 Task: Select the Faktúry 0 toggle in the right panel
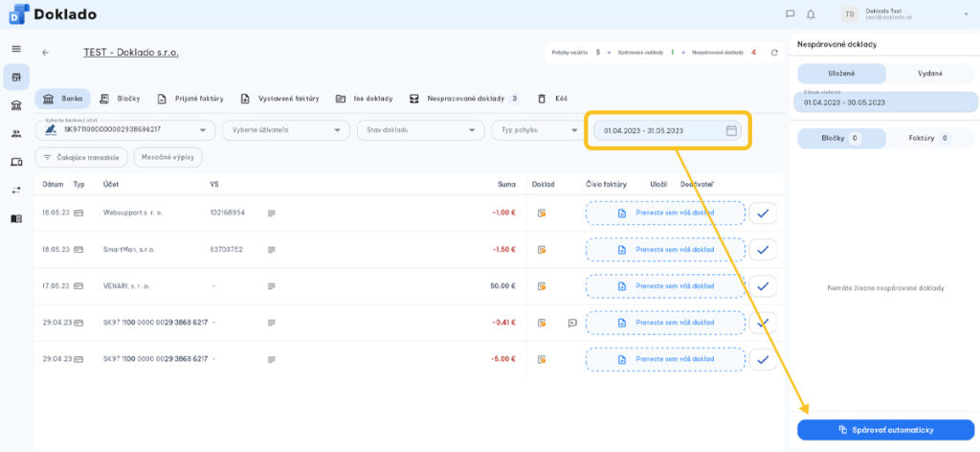pos(930,138)
